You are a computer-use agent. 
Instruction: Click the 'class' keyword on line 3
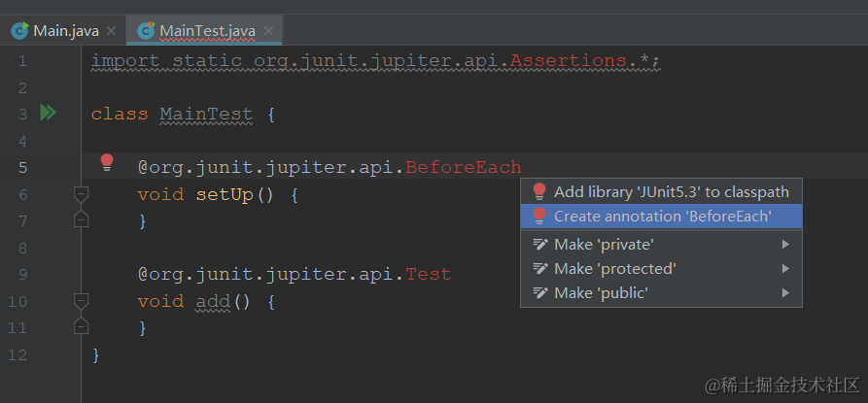pos(120,114)
